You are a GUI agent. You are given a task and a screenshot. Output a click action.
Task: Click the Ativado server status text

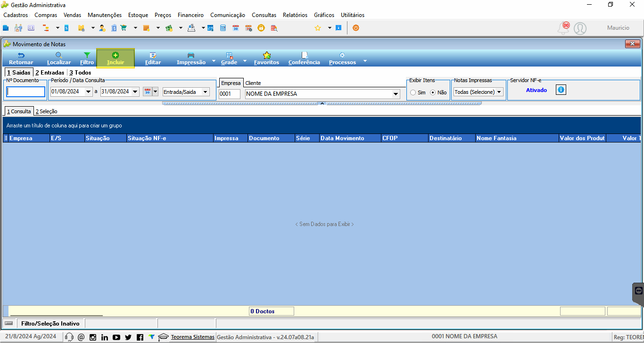(x=537, y=90)
